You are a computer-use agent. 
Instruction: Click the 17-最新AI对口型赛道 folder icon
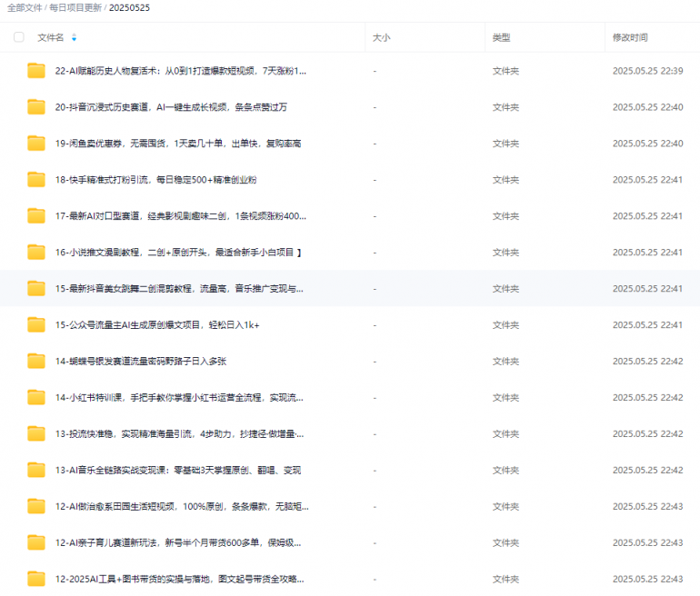(x=36, y=216)
